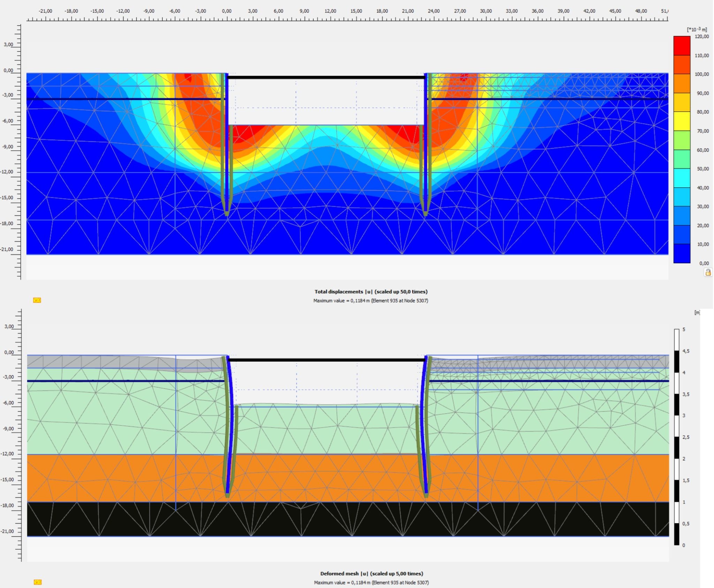Click the 24,00 mark on the horizontal ruler
The image size is (714, 588).
pos(434,11)
